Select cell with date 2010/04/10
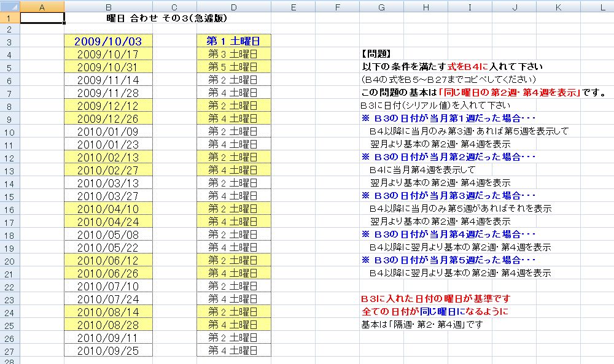Image resolution: width=614 pixels, height=364 pixels. pyautogui.click(x=109, y=209)
